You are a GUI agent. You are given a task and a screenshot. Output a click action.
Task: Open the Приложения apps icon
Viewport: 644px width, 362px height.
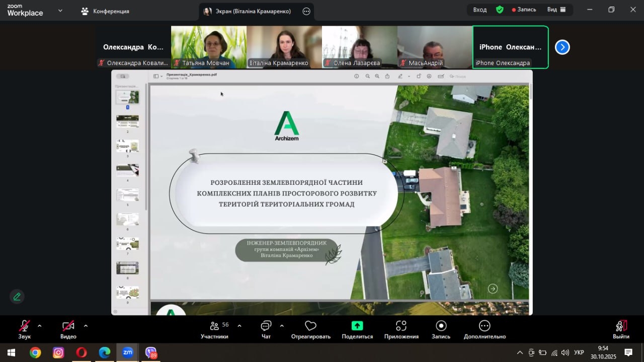pyautogui.click(x=401, y=326)
